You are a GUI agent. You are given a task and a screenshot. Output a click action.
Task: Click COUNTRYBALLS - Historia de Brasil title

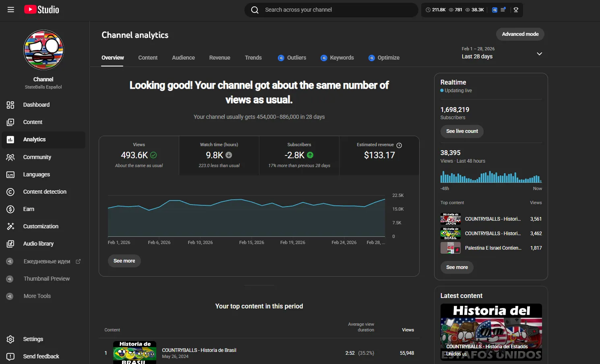[199, 350]
